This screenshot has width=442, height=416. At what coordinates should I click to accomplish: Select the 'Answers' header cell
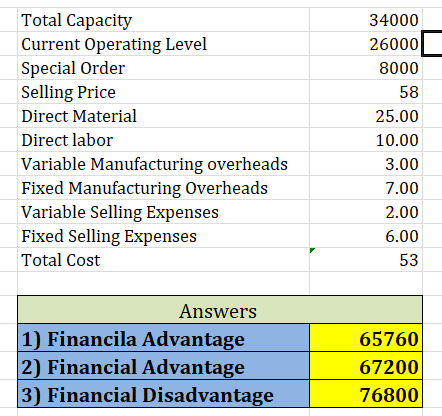click(220, 310)
